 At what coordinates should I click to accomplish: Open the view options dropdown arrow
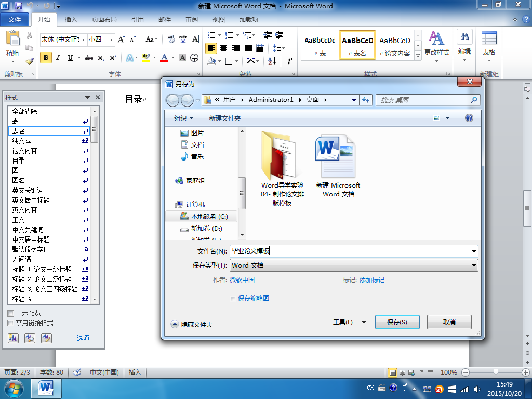click(x=447, y=118)
